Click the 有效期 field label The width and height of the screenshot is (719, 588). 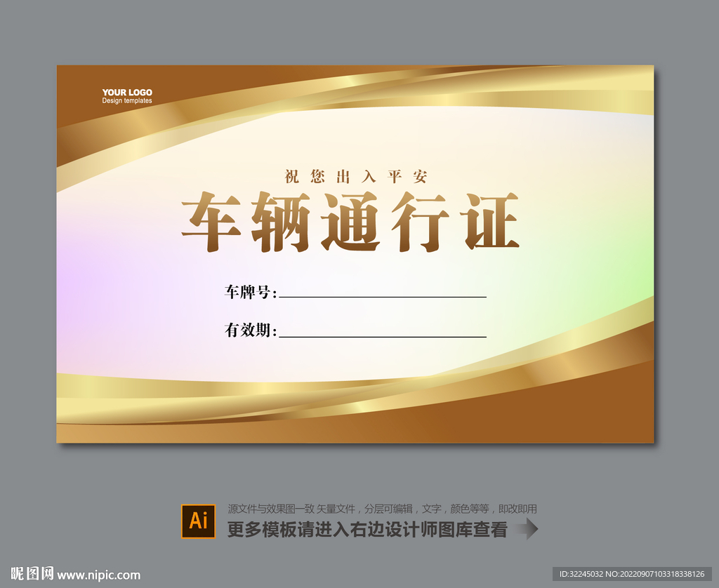coord(246,330)
